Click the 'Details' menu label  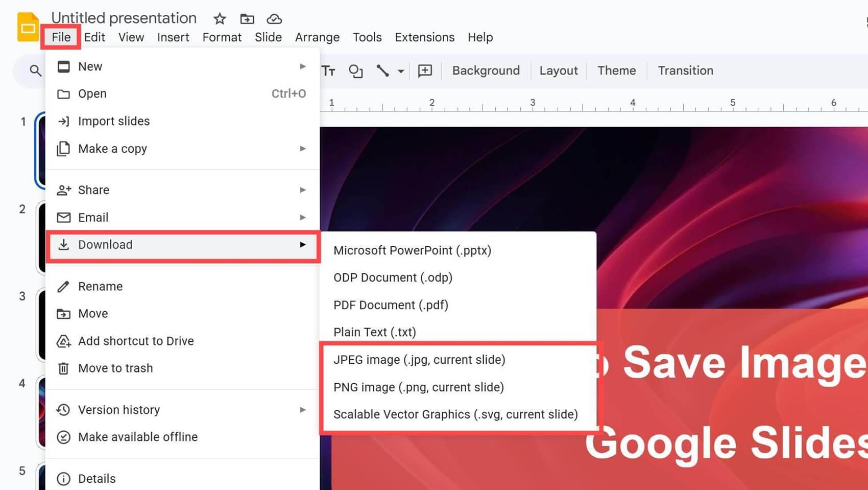[x=97, y=479]
